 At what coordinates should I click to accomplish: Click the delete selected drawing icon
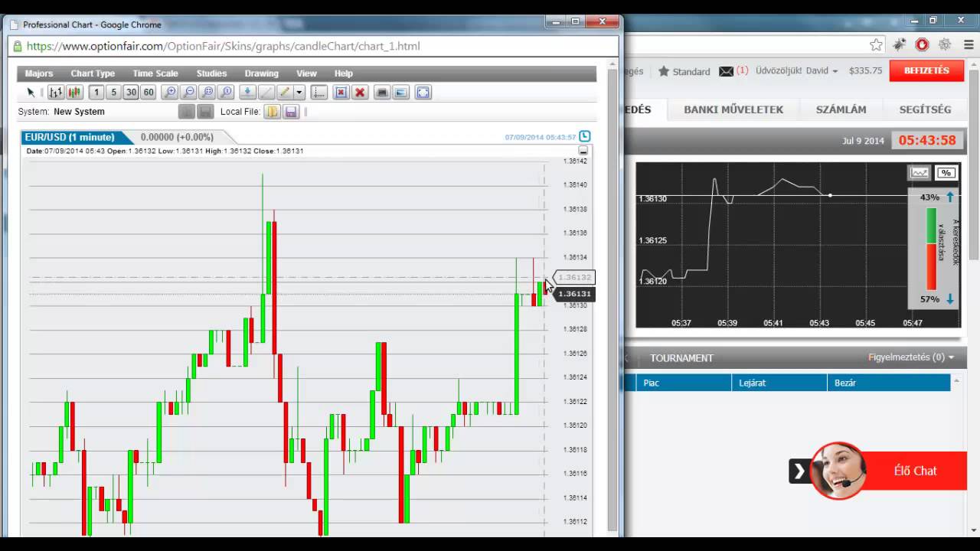click(341, 93)
